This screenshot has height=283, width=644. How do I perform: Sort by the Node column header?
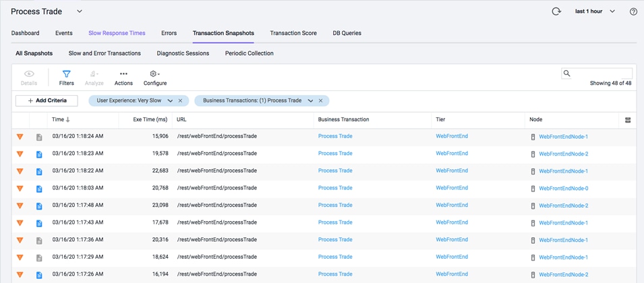(x=535, y=120)
